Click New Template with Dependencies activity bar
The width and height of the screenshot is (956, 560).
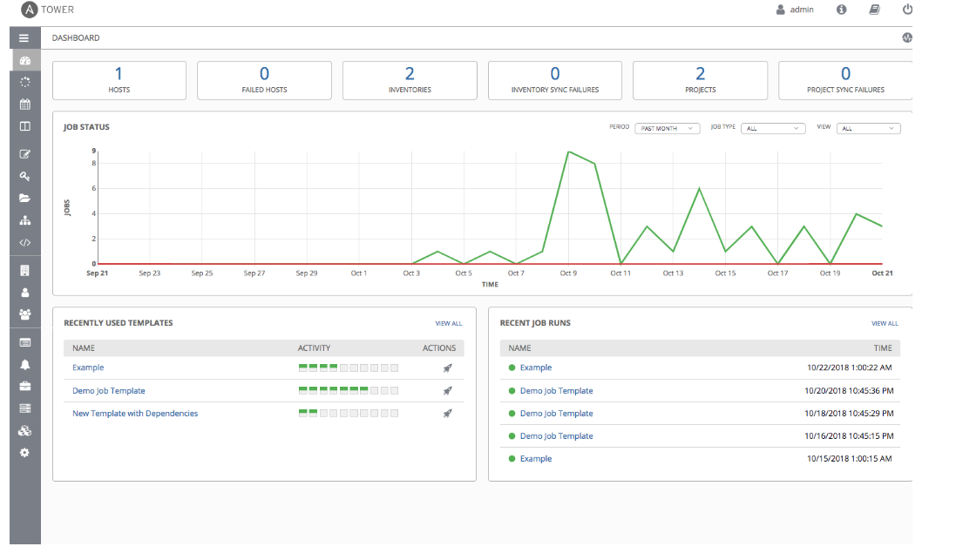[348, 413]
